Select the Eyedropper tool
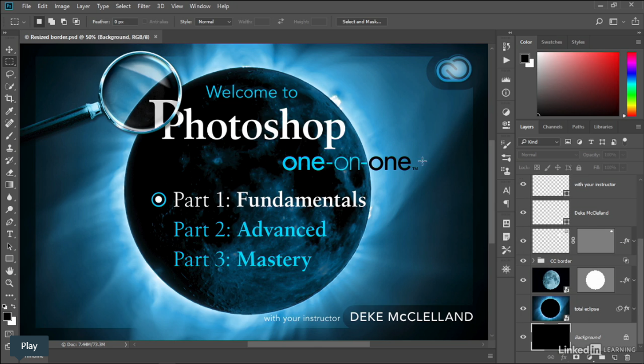The height and width of the screenshot is (364, 644). pyautogui.click(x=9, y=111)
